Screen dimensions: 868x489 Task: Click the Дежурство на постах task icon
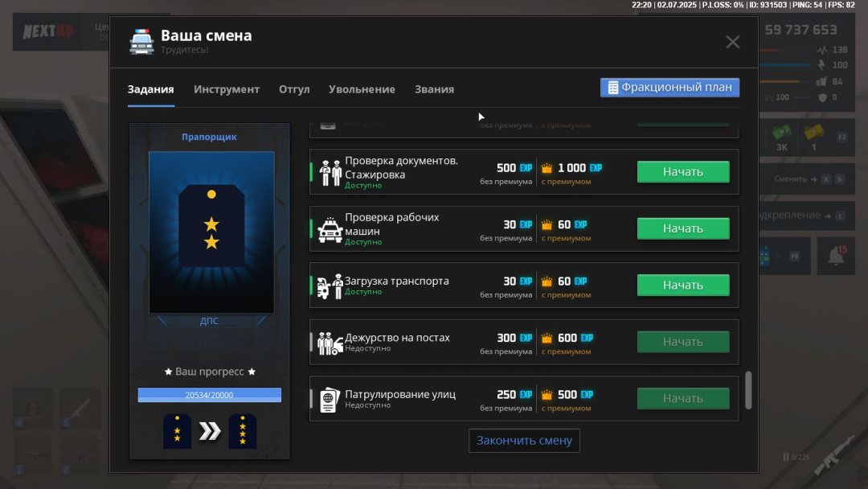click(330, 343)
